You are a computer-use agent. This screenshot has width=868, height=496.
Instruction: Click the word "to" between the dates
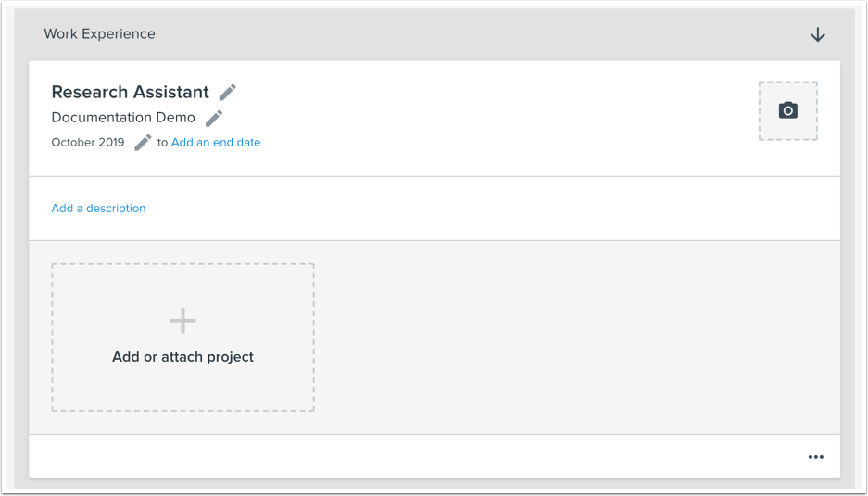click(x=162, y=143)
